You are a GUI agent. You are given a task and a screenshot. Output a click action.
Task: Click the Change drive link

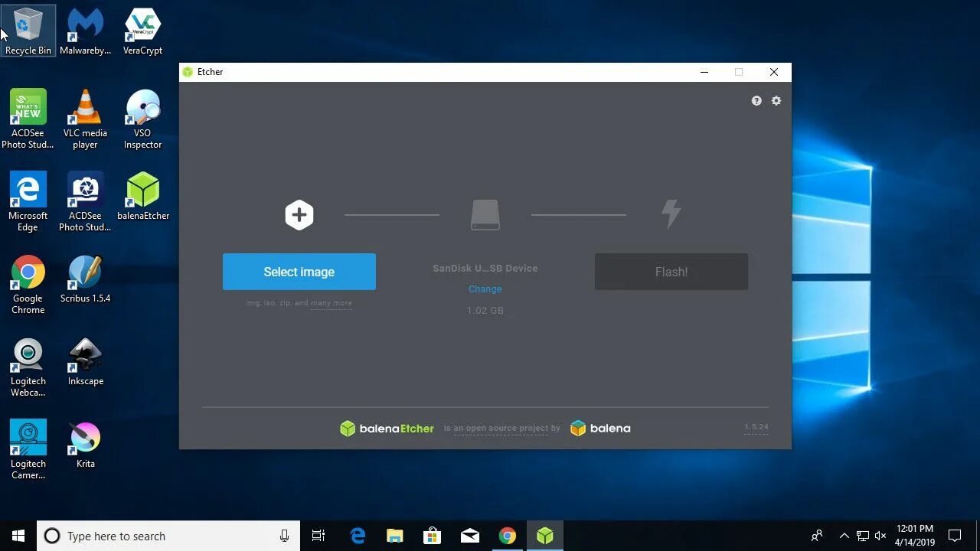click(x=485, y=289)
